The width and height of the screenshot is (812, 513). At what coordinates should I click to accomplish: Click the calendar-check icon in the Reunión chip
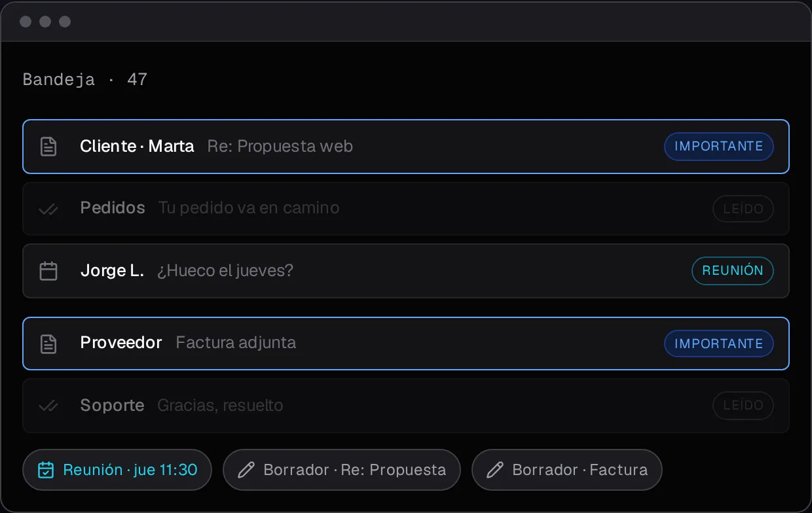[x=46, y=470]
